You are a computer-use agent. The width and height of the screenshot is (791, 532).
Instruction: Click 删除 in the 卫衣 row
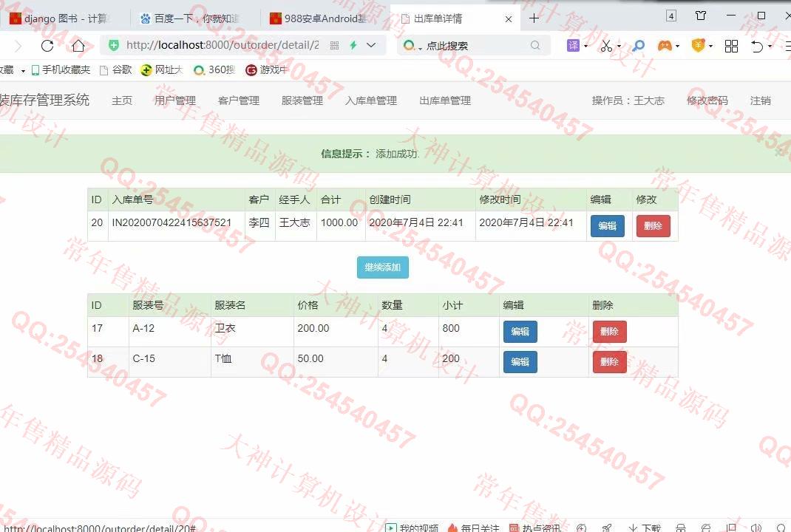pos(609,331)
